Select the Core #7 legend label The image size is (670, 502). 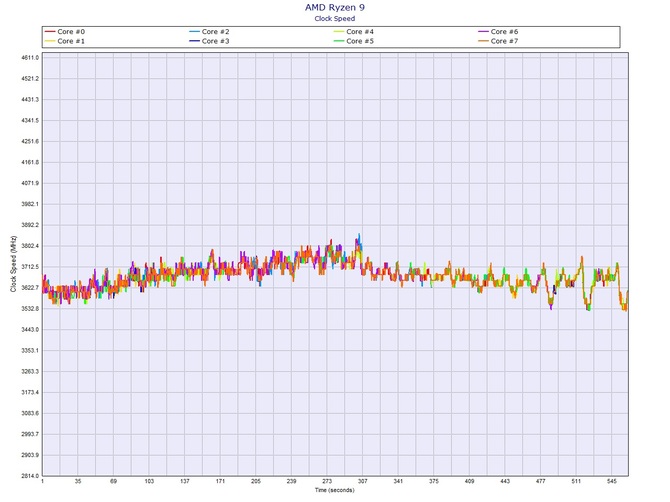pyautogui.click(x=504, y=41)
